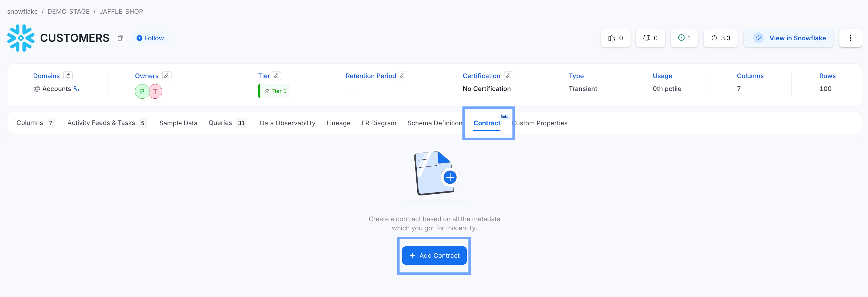This screenshot has width=868, height=297.
Task: Click the thumbs up vote button
Action: [x=615, y=38]
